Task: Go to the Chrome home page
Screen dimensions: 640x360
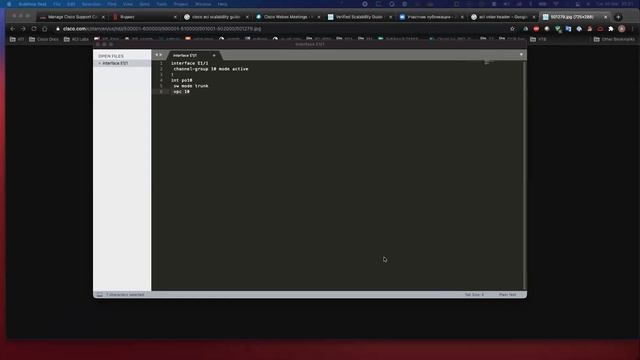Action: pyautogui.click(x=44, y=29)
